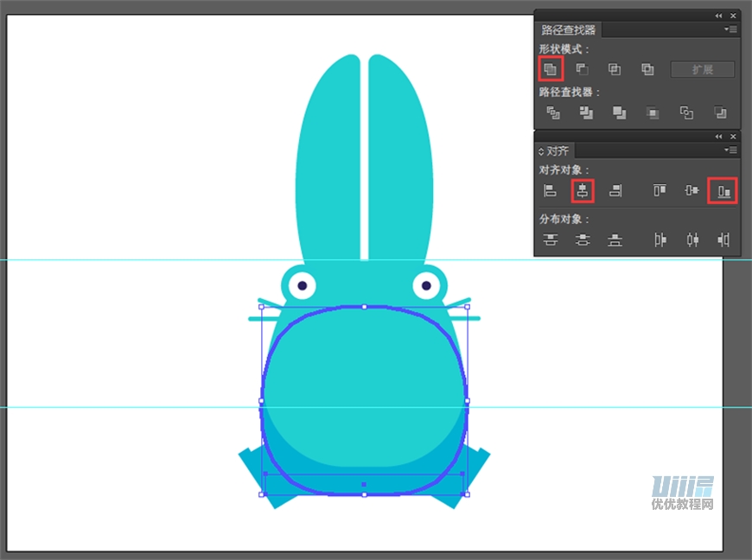This screenshot has width=752, height=560.
Task: Click the Merge pathfinder icon
Action: [619, 112]
